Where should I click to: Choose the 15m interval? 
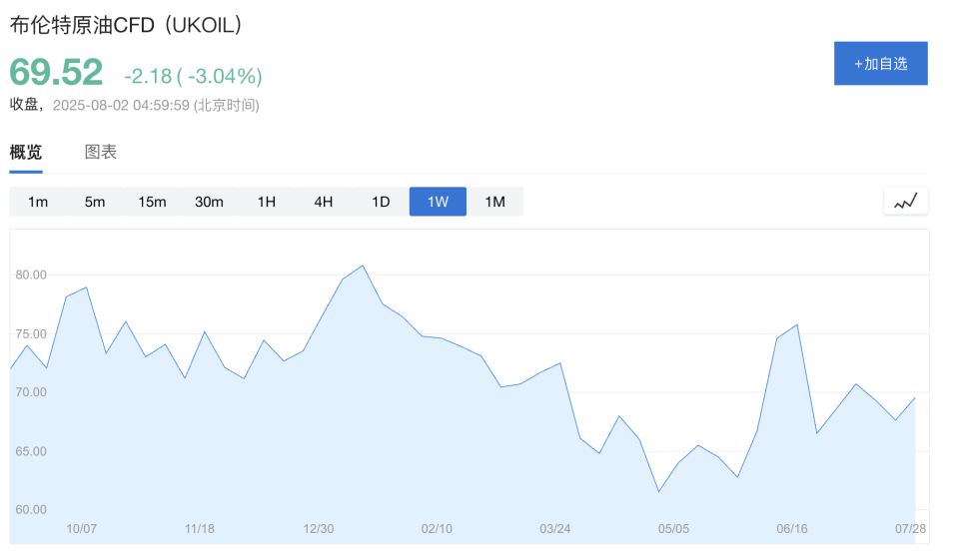152,202
